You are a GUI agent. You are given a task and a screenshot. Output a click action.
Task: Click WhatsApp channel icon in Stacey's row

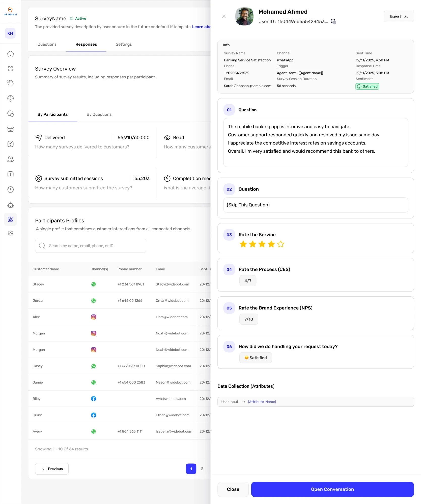click(x=93, y=284)
